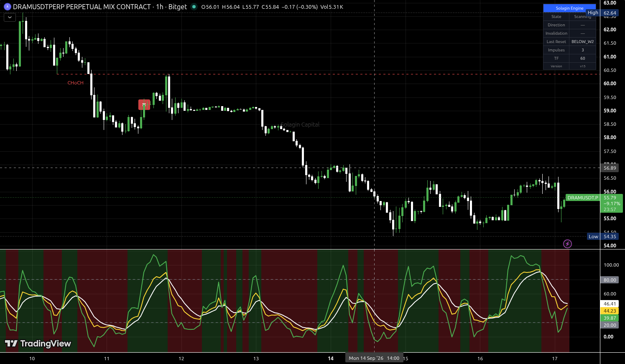Click the Version row label
Viewport: 625px width, 364px height.
556,66
